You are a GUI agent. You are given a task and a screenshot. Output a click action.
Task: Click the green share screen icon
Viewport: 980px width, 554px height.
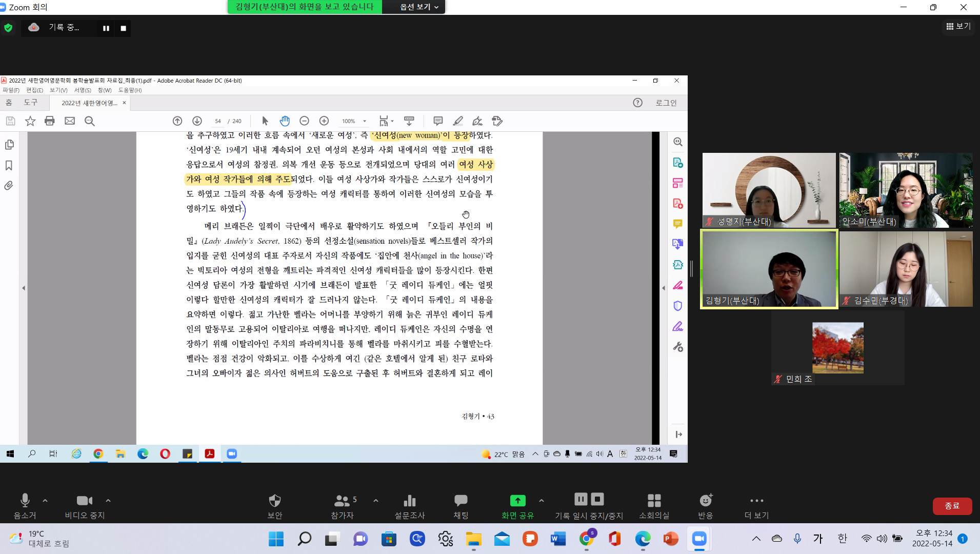click(517, 501)
